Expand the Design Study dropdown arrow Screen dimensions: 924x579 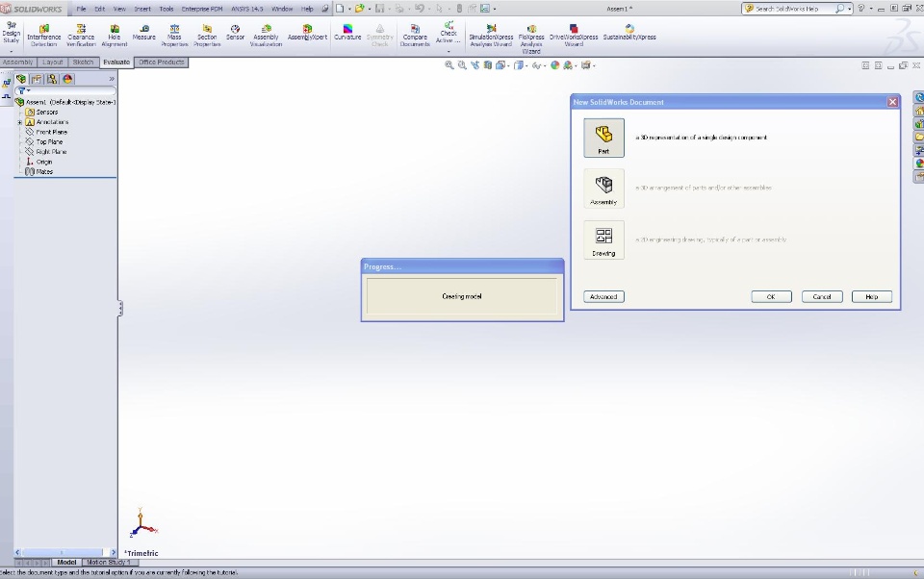(12, 51)
